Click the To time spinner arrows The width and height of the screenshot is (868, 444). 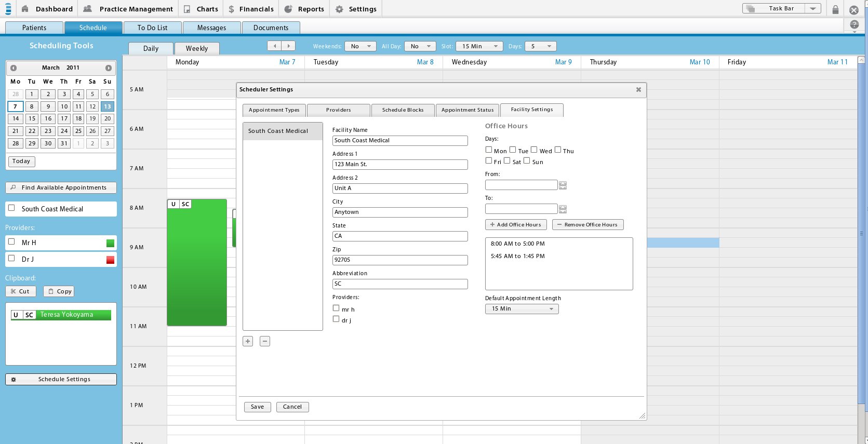pyautogui.click(x=563, y=209)
